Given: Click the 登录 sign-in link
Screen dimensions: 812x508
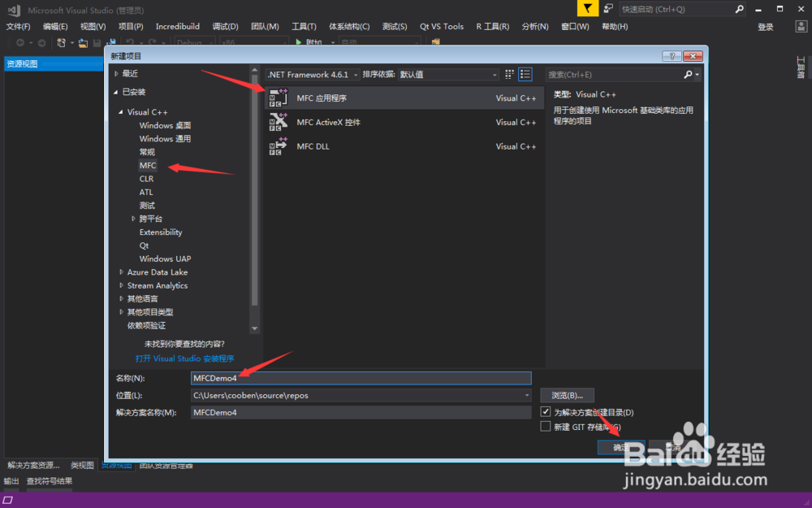Looking at the screenshot, I should click(766, 27).
